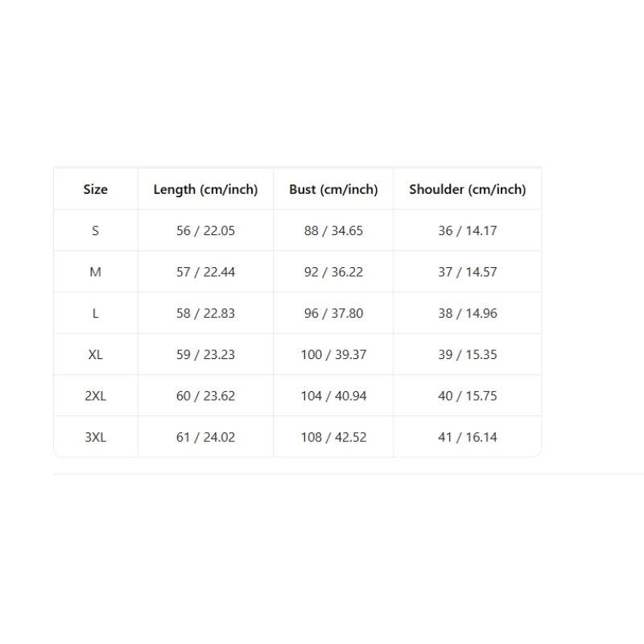Click the 56 / 22.05 length value

pos(205,231)
